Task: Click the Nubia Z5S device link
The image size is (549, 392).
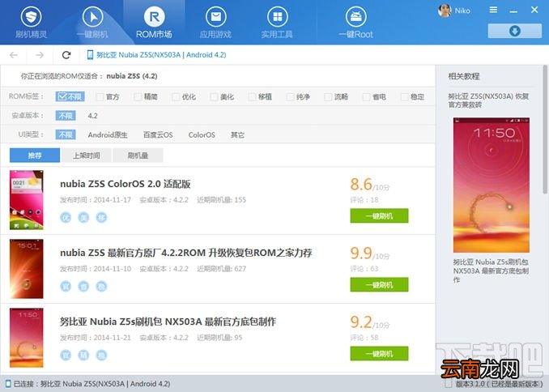Action: click(x=161, y=54)
